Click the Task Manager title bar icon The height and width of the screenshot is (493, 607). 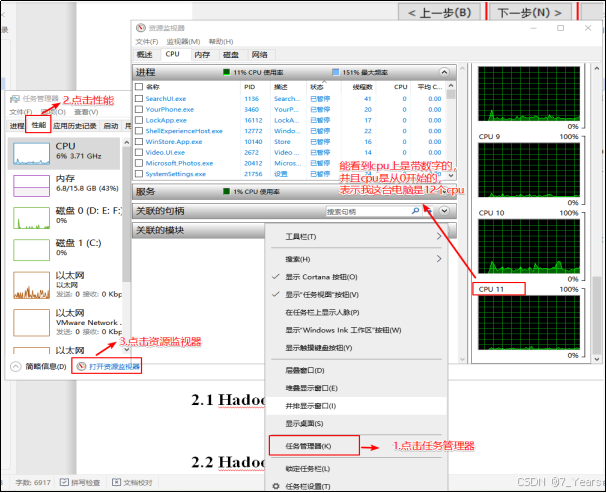[x=15, y=99]
